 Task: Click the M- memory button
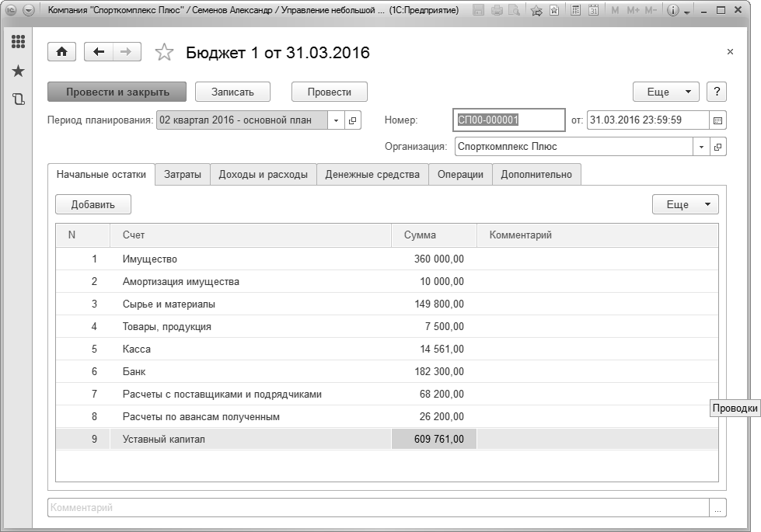(x=651, y=9)
